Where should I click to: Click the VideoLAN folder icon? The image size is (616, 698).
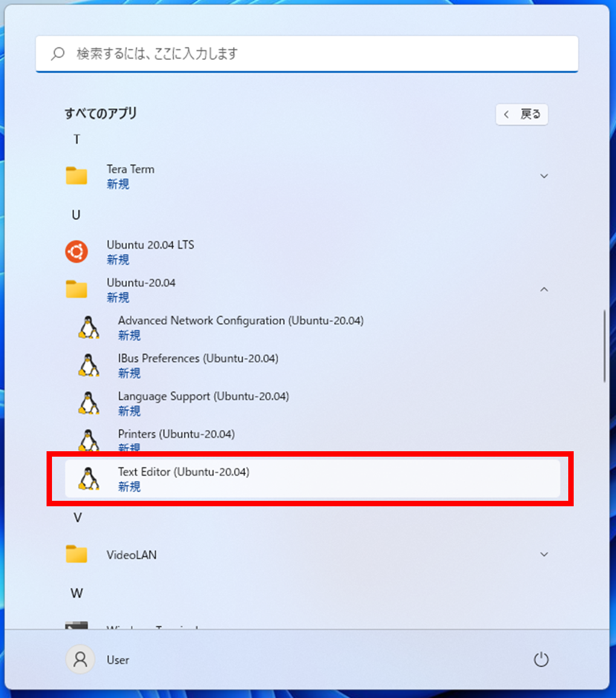pyautogui.click(x=77, y=554)
